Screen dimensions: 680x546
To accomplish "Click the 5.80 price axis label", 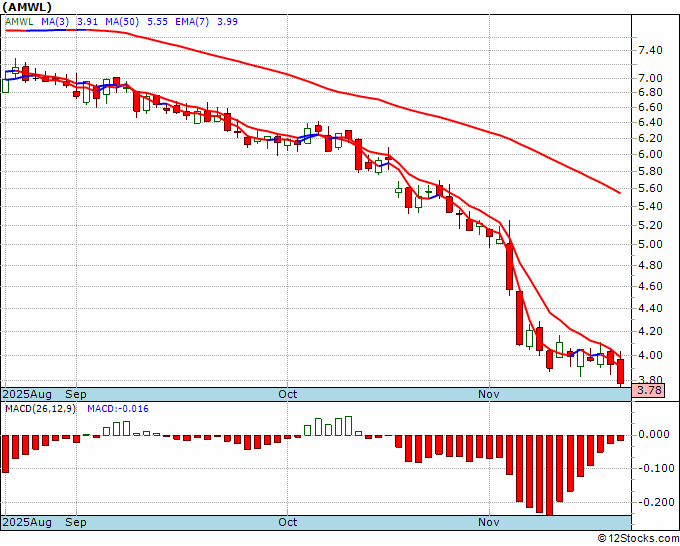I will tap(651, 171).
